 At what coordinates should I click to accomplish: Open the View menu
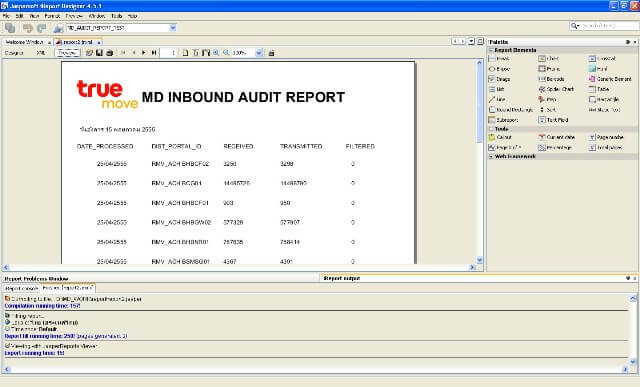pos(34,16)
